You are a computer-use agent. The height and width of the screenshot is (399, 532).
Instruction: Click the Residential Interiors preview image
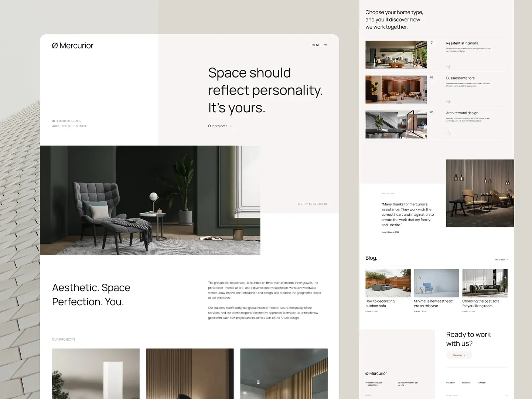pyautogui.click(x=396, y=54)
